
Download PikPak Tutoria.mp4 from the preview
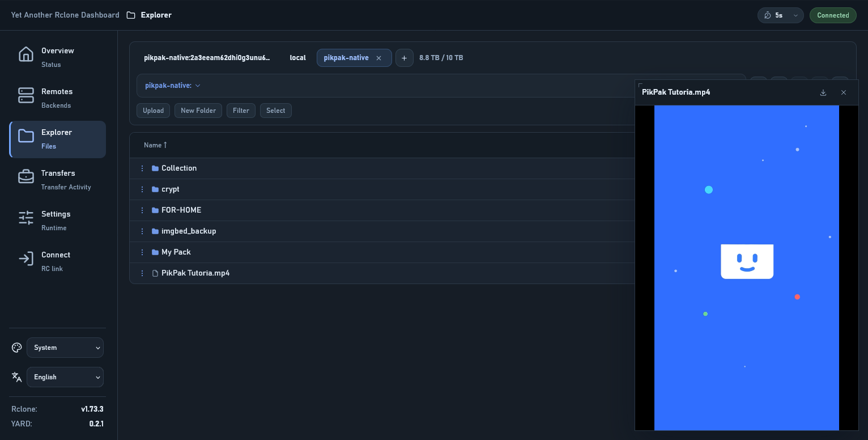point(823,92)
